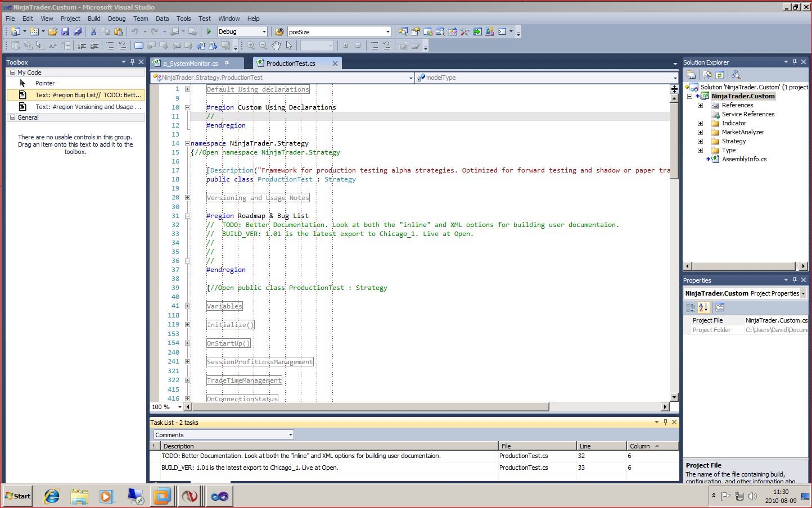The height and width of the screenshot is (508, 812).
Task: Expand the Versioning and Usage Notes region
Action: pos(188,197)
